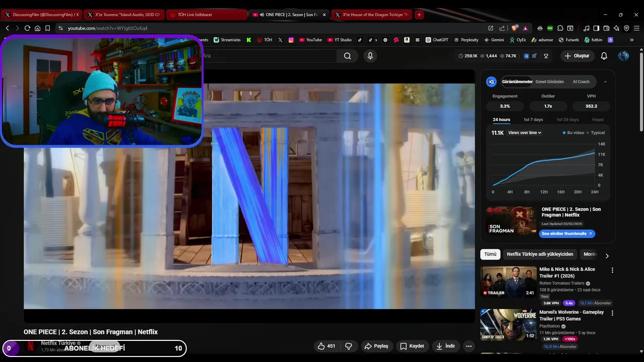Viewport: 644px width, 362px height.
Task: Open the Brave wallet icon
Action: (x=606, y=28)
